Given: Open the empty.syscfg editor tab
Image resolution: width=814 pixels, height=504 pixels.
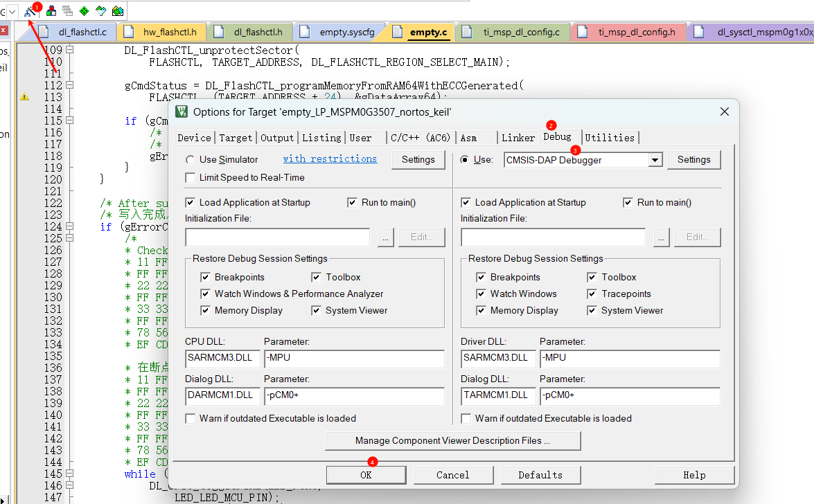Looking at the screenshot, I should tap(339, 32).
